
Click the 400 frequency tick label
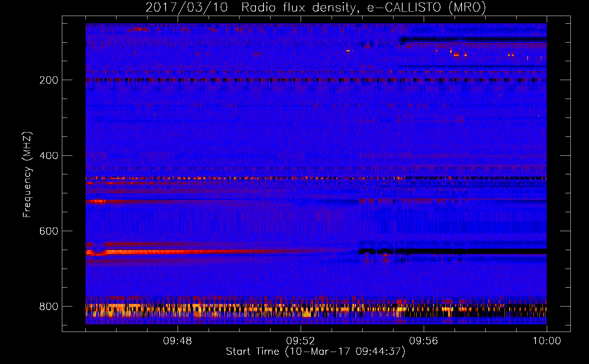pos(49,156)
